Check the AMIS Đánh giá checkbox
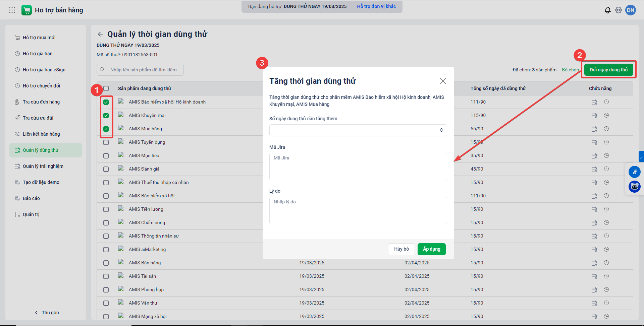Image resolution: width=644 pixels, height=326 pixels. coord(106,169)
